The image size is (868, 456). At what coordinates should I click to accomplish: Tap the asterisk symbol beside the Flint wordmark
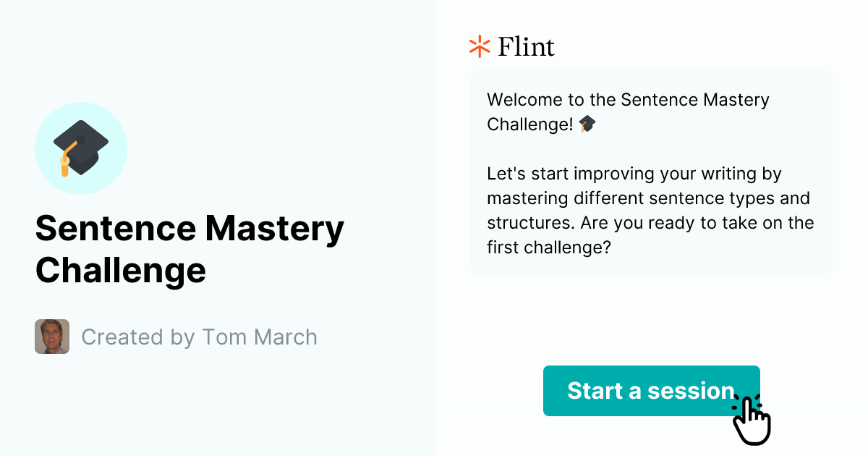click(478, 46)
